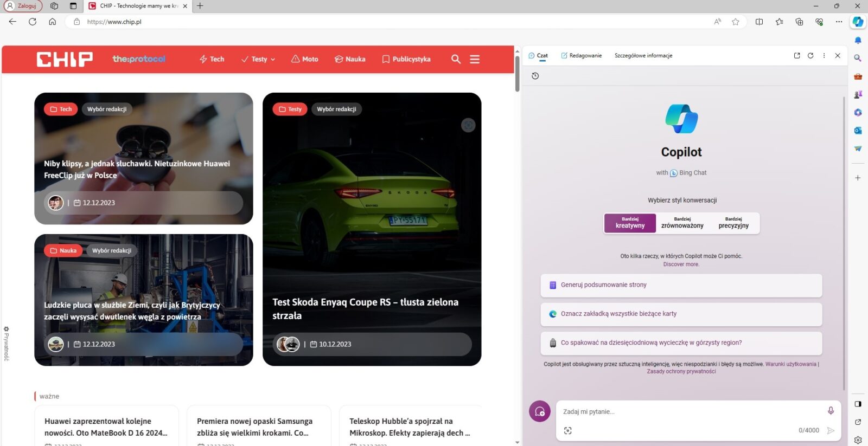The image size is (868, 446).
Task: Open Copilot pane more options menu
Action: click(x=824, y=56)
